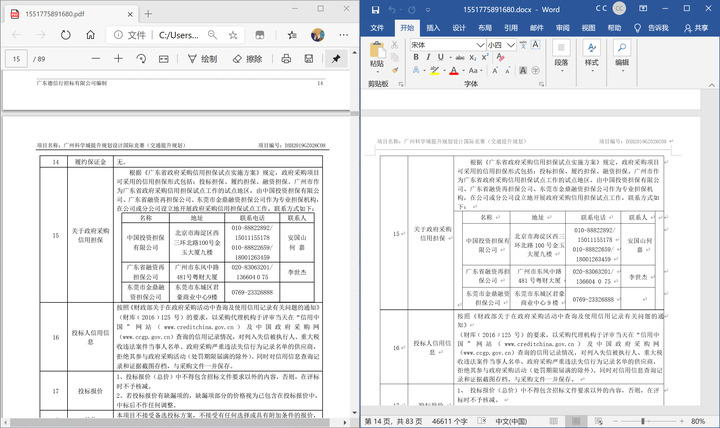720x428 pixels.
Task: Switch to Word's Web Layout view
Action: [x=598, y=421]
